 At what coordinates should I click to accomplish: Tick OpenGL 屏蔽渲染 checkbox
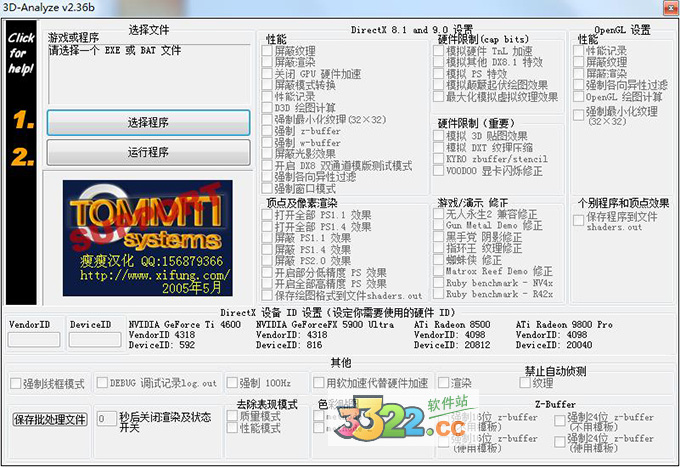[578, 74]
